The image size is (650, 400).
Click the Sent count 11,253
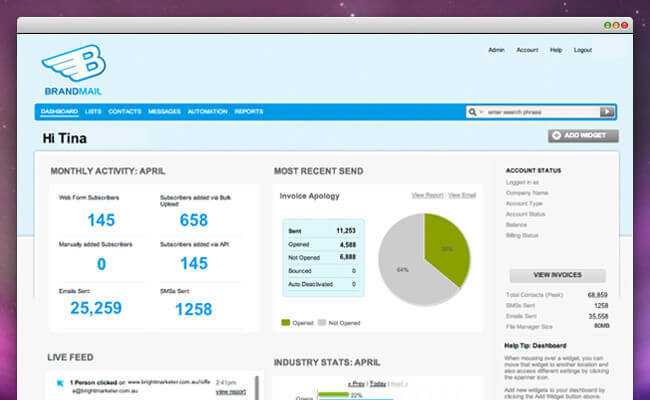coord(346,231)
